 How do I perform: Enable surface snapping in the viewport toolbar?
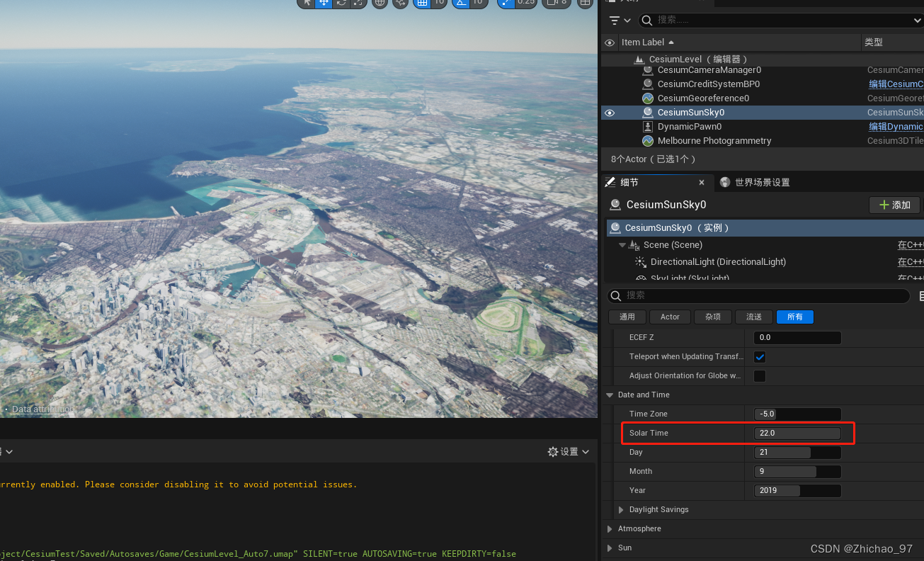400,4
